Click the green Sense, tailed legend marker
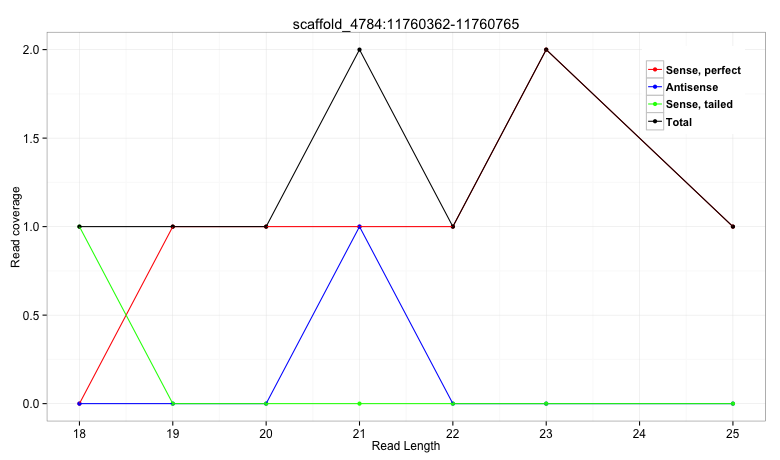Image resolution: width=780 pixels, height=460 pixels. pos(655,105)
